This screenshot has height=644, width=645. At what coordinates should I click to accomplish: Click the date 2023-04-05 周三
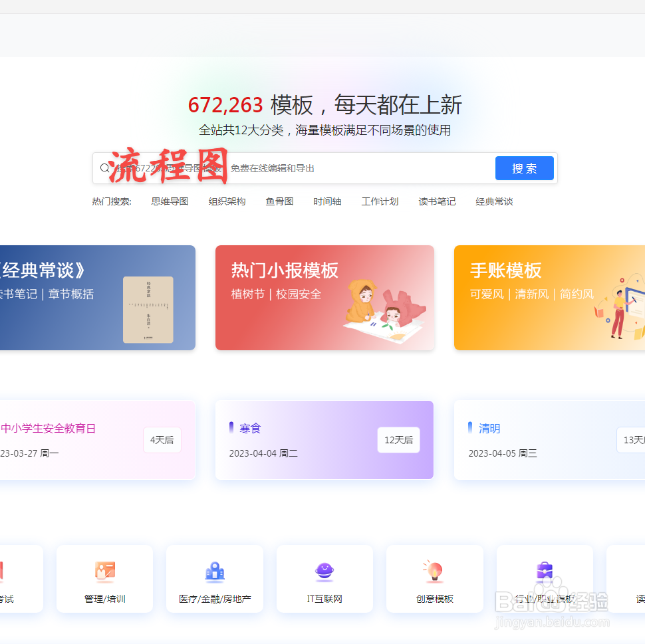click(503, 453)
